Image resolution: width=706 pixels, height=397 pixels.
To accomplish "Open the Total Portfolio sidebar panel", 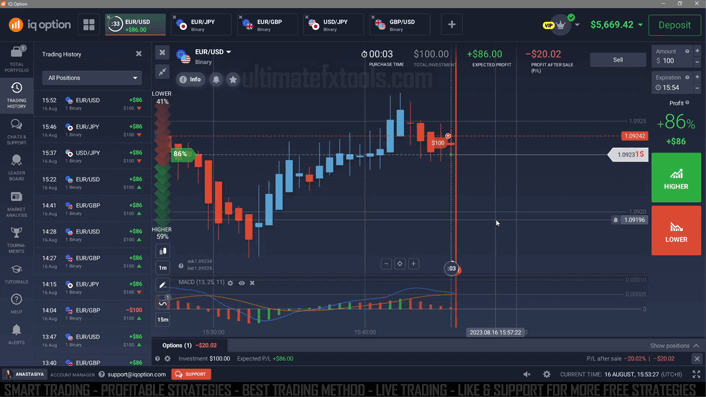I will (17, 59).
